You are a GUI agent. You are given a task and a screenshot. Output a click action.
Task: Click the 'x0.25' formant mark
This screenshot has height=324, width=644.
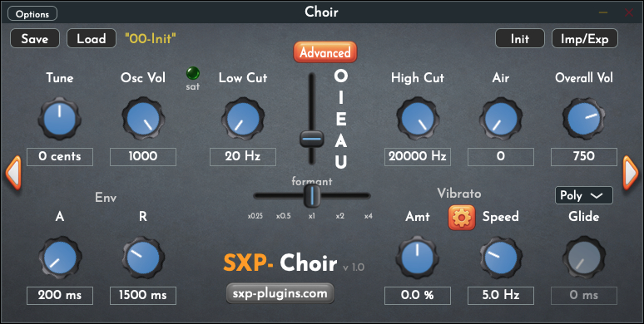pyautogui.click(x=255, y=216)
